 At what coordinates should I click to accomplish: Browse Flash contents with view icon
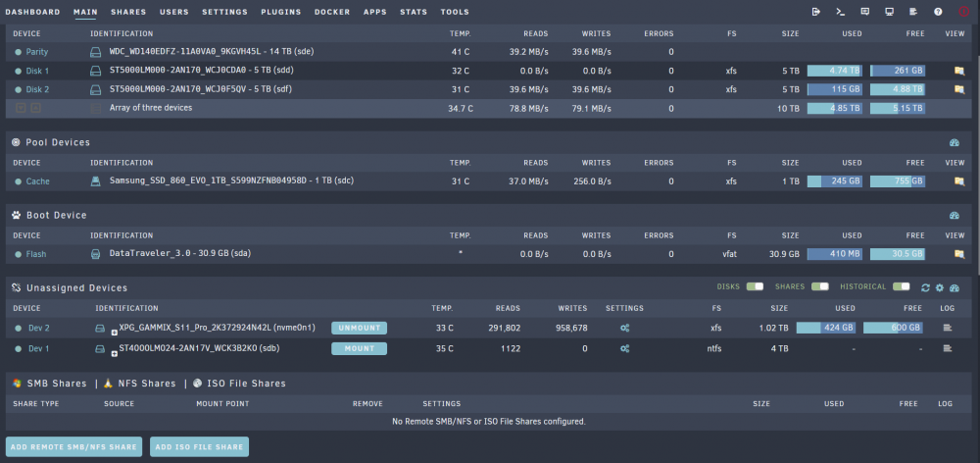point(958,254)
